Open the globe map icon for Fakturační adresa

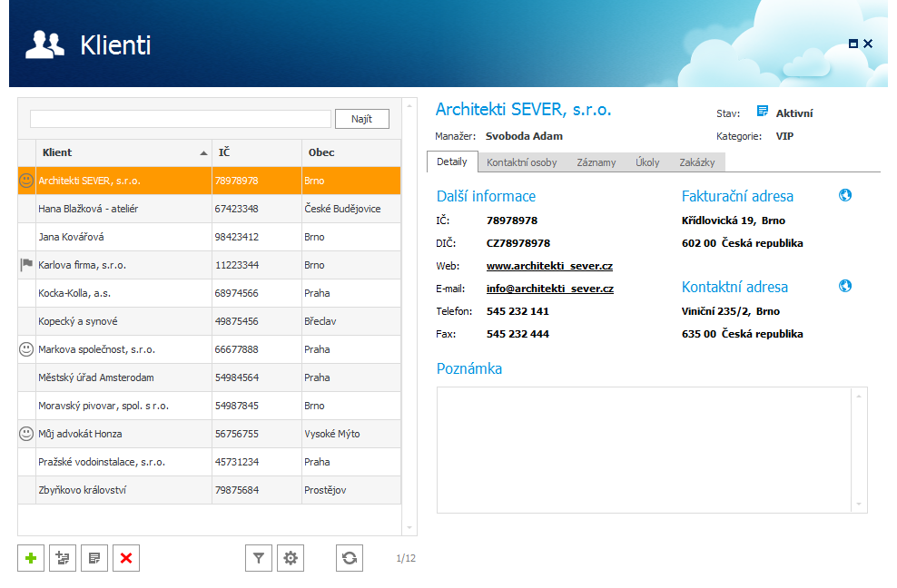pos(845,195)
